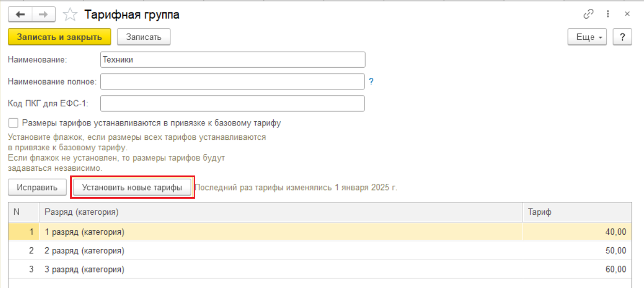The image size is (644, 288).
Task: Click the forward navigation arrow
Action: pos(44,15)
